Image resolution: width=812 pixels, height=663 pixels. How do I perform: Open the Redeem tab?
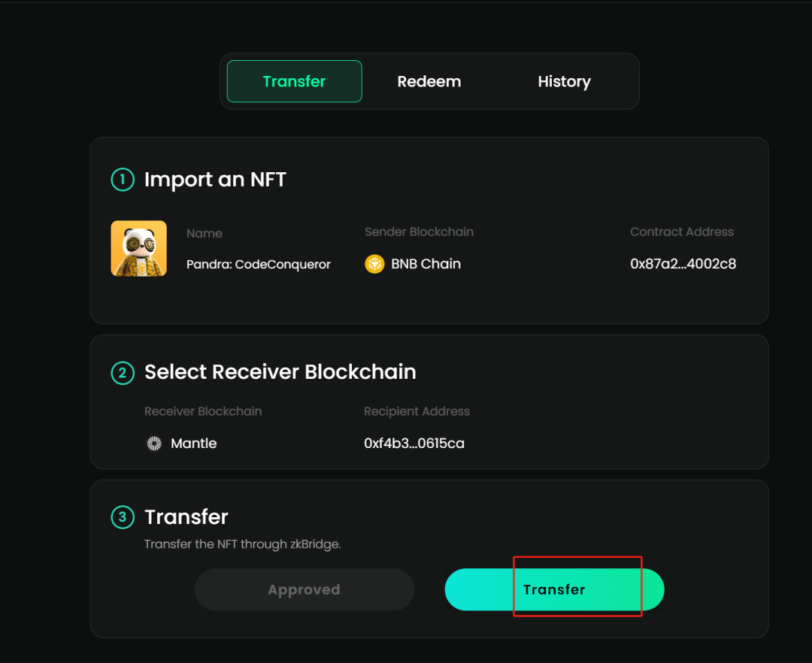point(429,81)
